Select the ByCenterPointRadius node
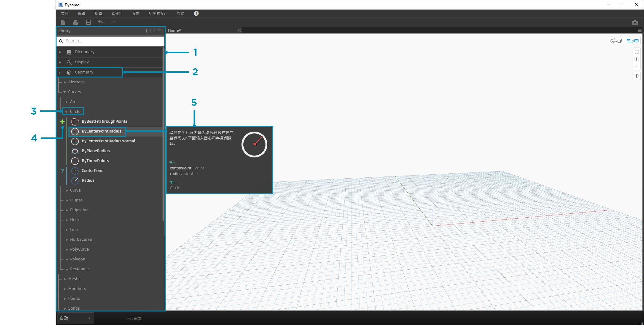This screenshot has height=325, width=644. point(101,131)
